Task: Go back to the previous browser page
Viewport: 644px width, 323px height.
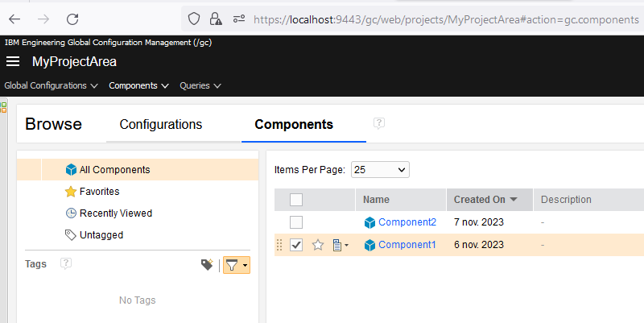Action: [14, 19]
